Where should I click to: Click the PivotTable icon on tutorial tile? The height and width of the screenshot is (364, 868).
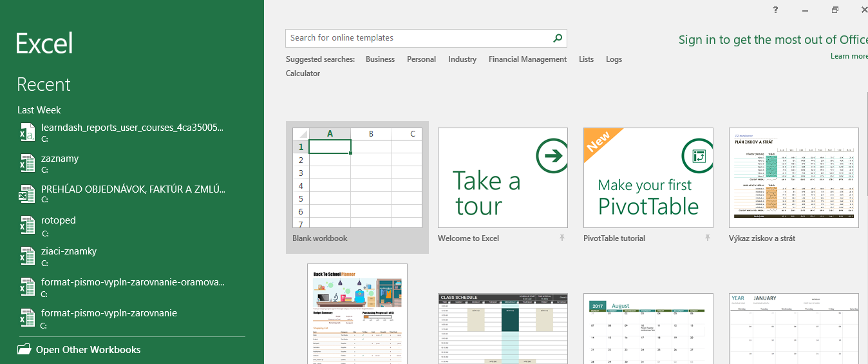tap(698, 155)
